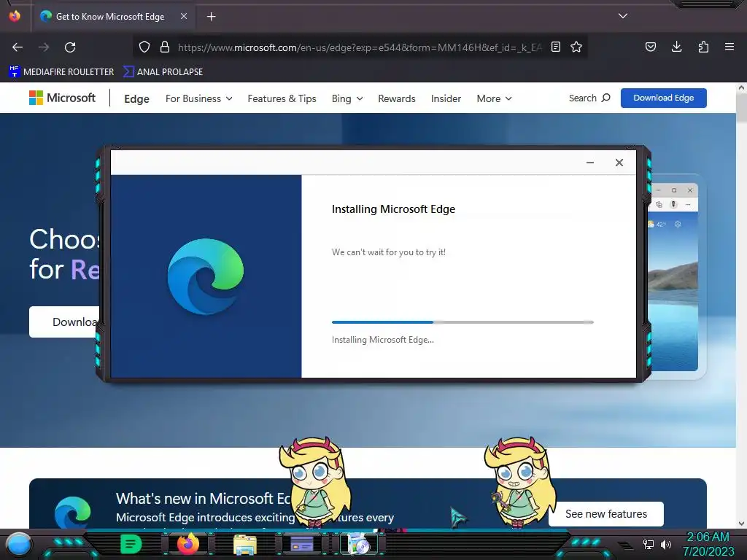The height and width of the screenshot is (560, 747).
Task: Expand the Bing dropdown menu
Action: pyautogui.click(x=347, y=98)
